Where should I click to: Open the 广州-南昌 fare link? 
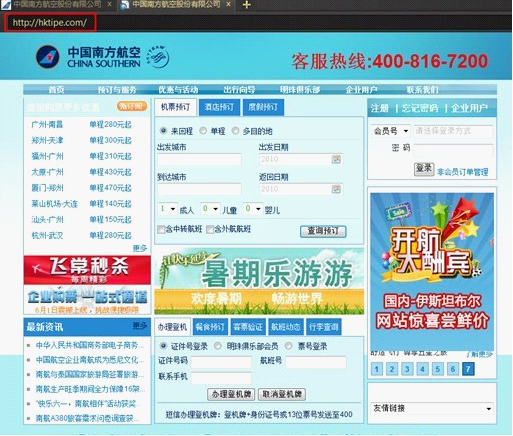(47, 125)
